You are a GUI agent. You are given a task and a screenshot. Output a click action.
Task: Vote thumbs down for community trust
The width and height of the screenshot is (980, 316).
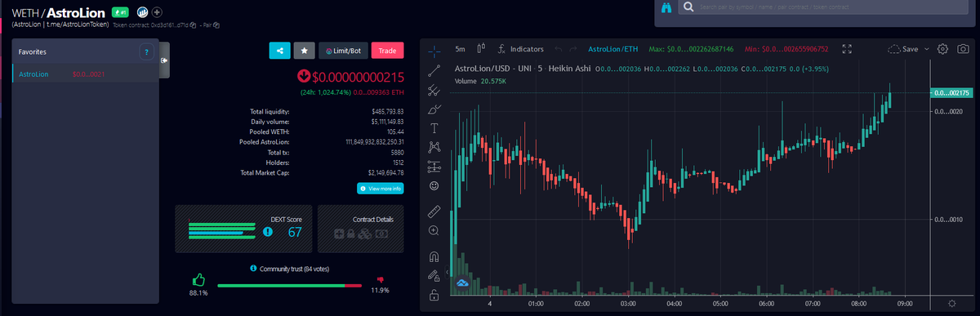tap(380, 279)
